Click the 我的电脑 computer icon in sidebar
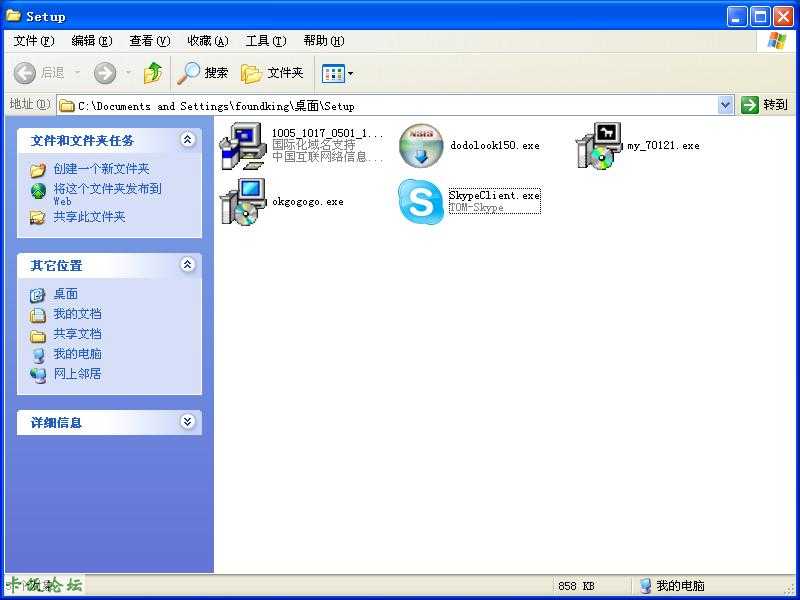Screen dimensions: 800x600 (x=38, y=355)
